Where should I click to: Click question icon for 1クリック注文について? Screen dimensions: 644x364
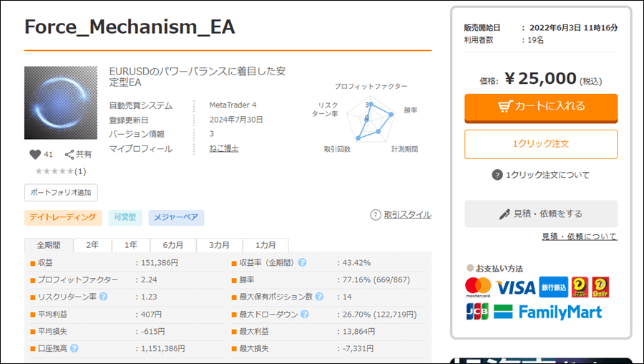click(x=497, y=175)
